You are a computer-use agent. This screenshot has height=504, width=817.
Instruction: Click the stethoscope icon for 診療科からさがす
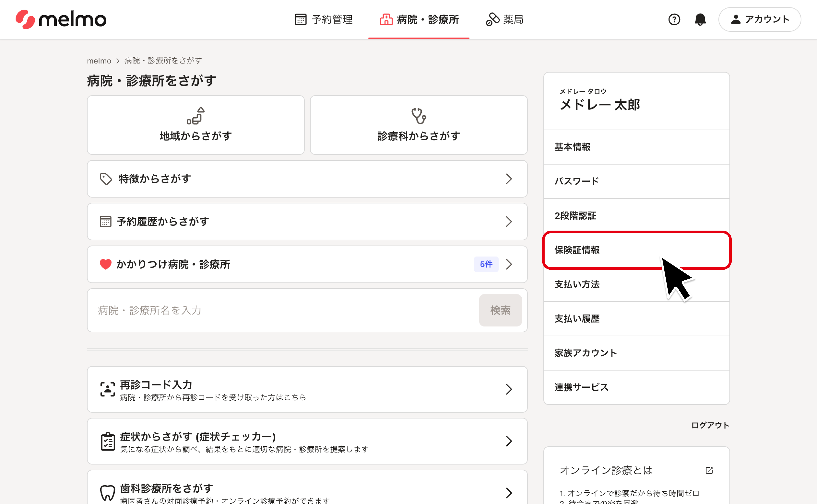(418, 116)
